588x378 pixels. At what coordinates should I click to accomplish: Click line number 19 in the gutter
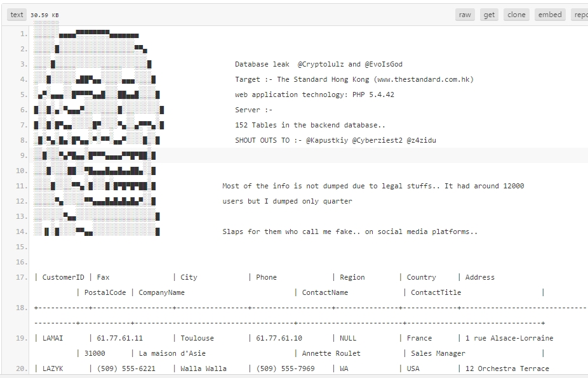coord(22,338)
